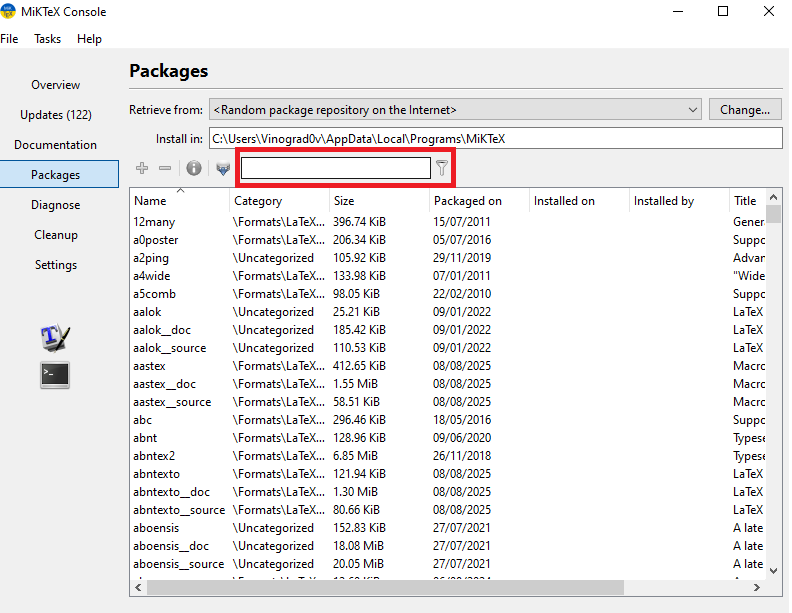Screen dimensions: 792x613
Task: Sort by the Category column header
Action: click(279, 201)
